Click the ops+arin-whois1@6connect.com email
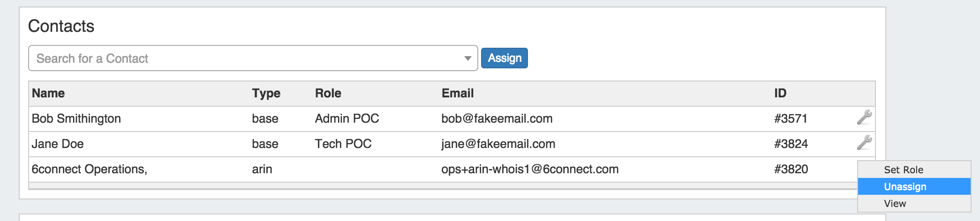The height and width of the screenshot is (221, 980). point(530,169)
